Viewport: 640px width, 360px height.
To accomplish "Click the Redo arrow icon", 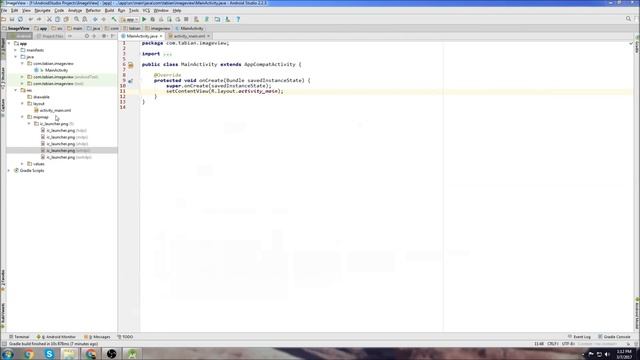I will pos(39,19).
